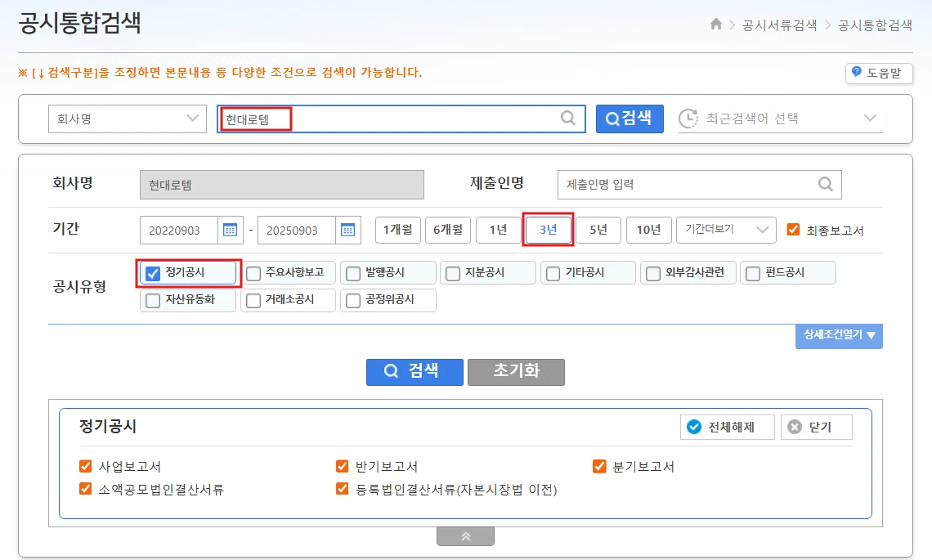932x560 pixels.
Task: Check the 거래소공시 checkbox
Action: pos(253,301)
